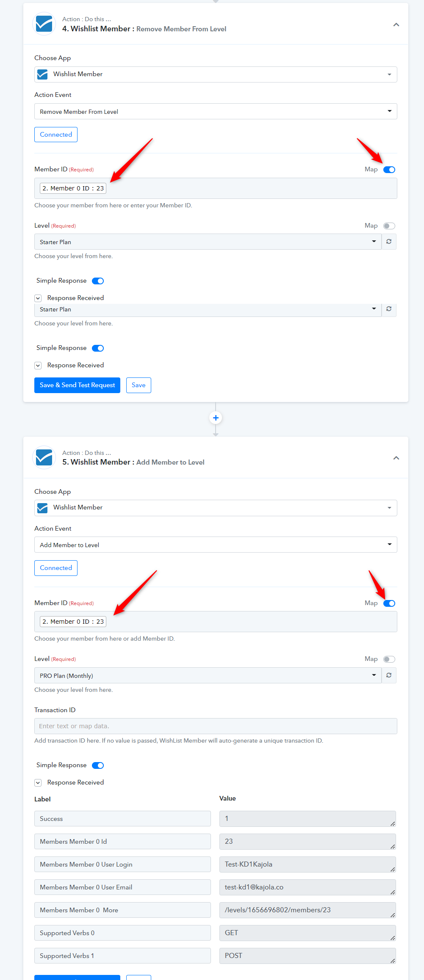The image size is (424, 980).
Task: Click mapped tag 2. Member 0 ID : 23 in step 4
Action: (73, 188)
